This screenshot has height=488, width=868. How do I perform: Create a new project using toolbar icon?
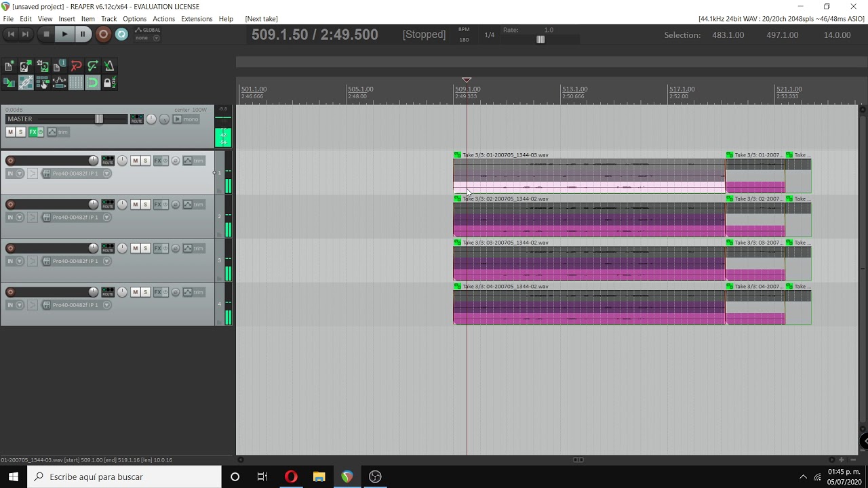[x=9, y=66]
